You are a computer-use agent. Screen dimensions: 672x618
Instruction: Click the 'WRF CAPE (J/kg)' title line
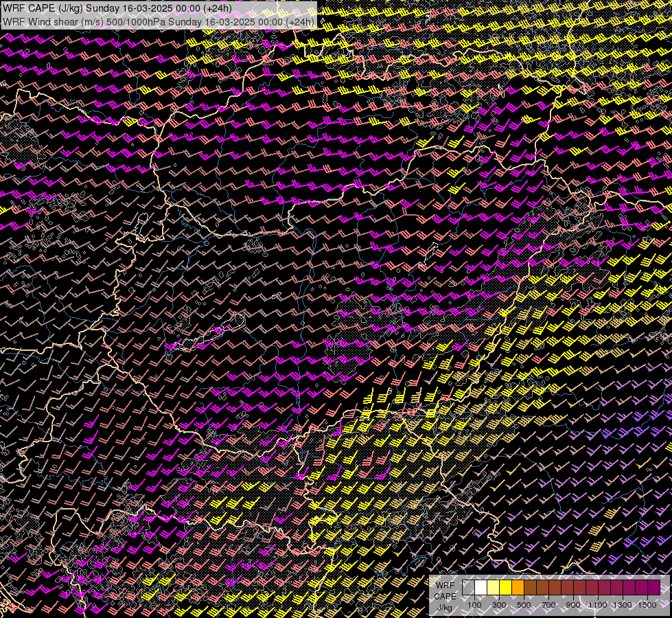(x=117, y=9)
